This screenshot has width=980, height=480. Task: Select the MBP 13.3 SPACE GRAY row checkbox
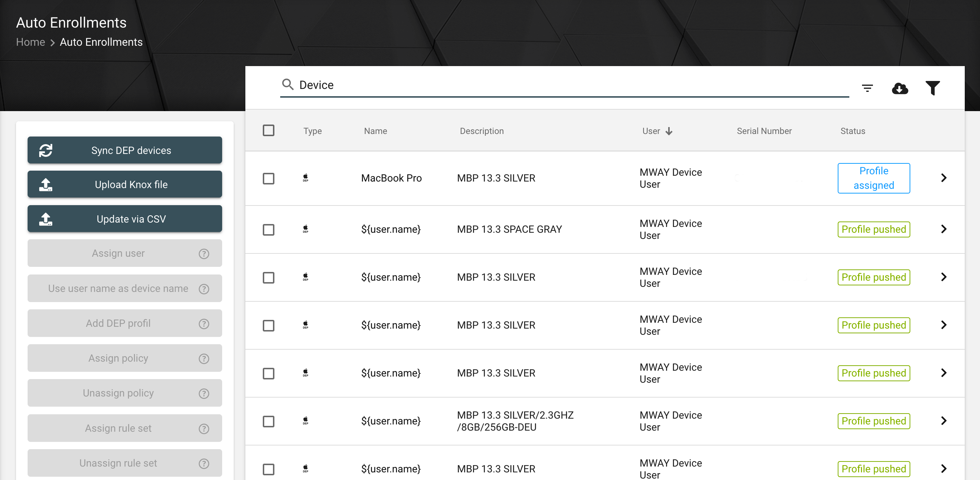click(x=269, y=229)
